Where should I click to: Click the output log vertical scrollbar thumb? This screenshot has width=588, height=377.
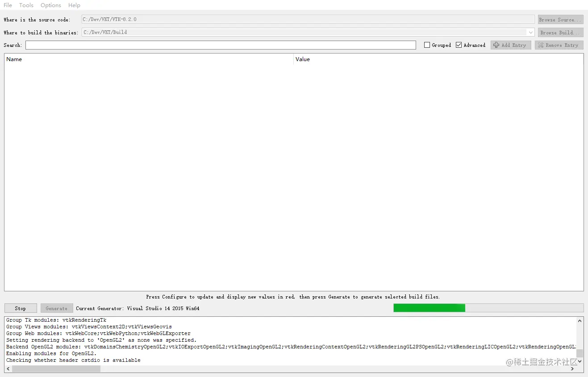(x=580, y=353)
